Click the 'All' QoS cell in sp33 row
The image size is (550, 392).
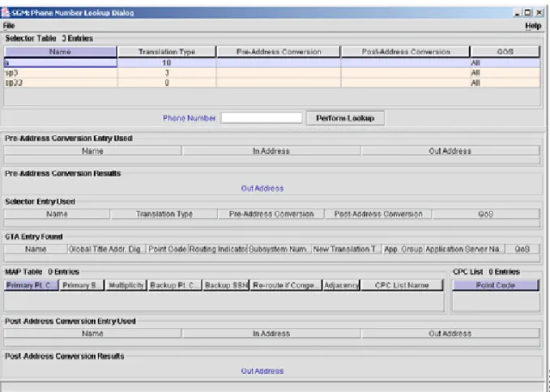(x=505, y=83)
